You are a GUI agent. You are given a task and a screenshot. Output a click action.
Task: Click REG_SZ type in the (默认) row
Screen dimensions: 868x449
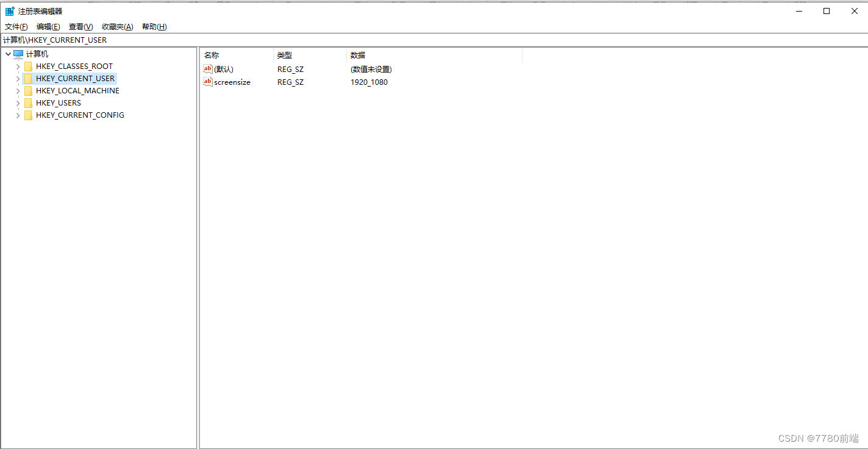pos(290,70)
